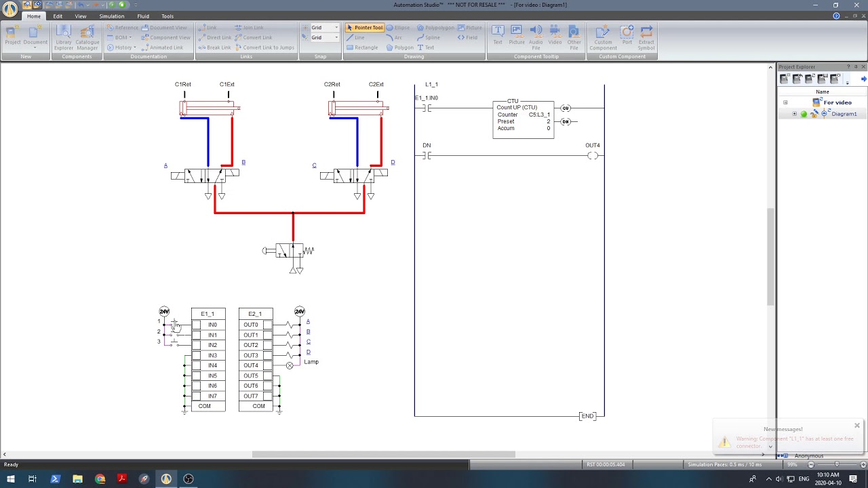Open the second Grid snap dropdown

point(336,37)
